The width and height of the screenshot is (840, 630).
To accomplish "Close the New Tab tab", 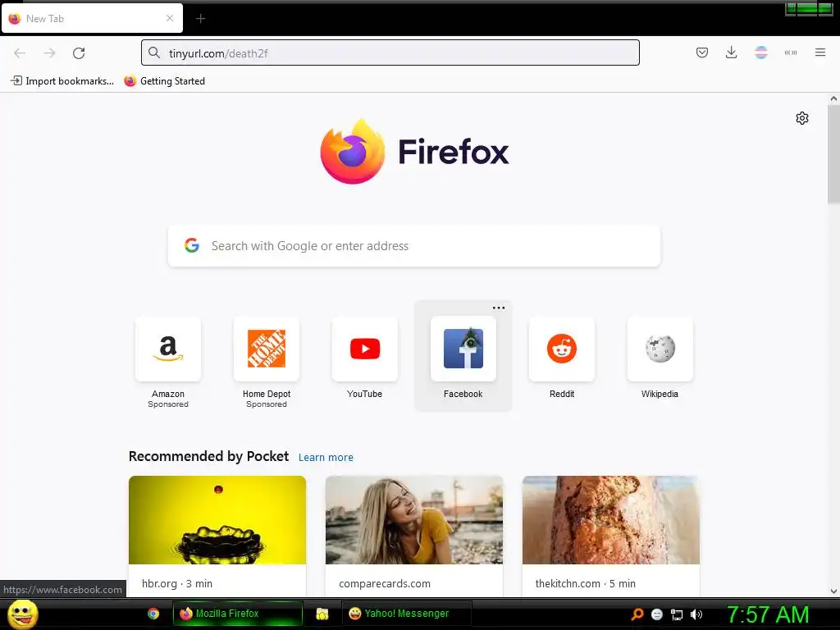I will click(169, 18).
